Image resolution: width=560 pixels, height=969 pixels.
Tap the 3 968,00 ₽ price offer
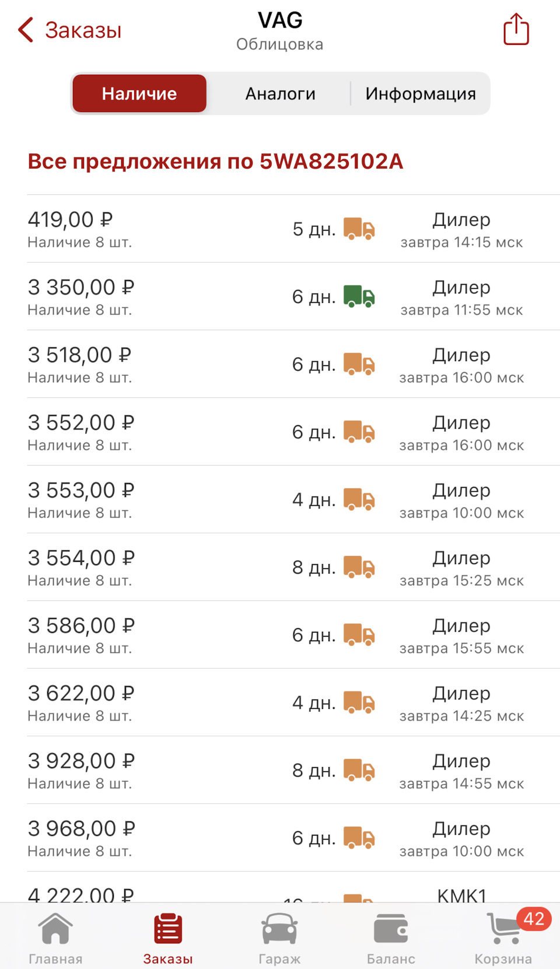tap(81, 829)
